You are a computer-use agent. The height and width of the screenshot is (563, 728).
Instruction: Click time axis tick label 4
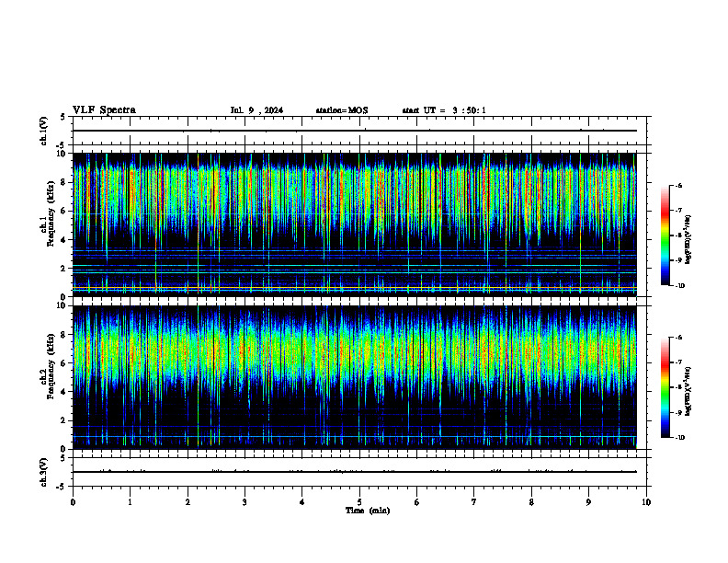click(x=302, y=502)
